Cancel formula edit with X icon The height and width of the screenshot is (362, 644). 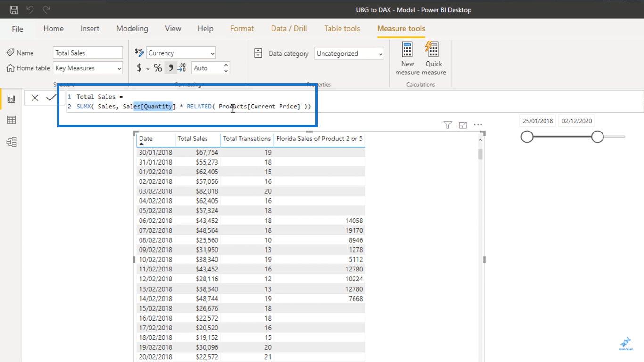click(x=35, y=98)
